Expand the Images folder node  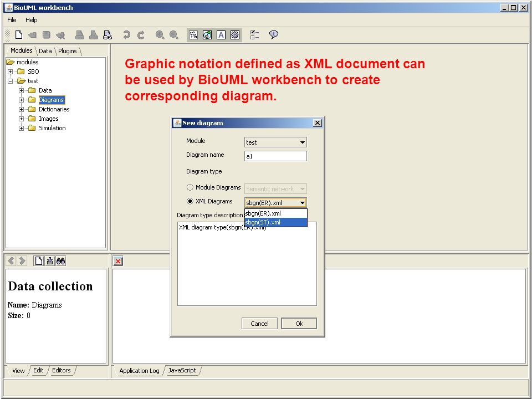pyautogui.click(x=22, y=119)
